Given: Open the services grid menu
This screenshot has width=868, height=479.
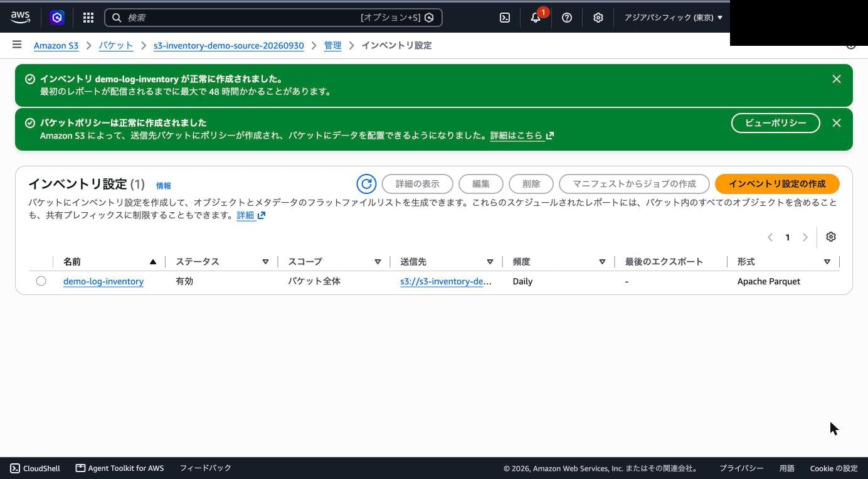Looking at the screenshot, I should pyautogui.click(x=88, y=18).
